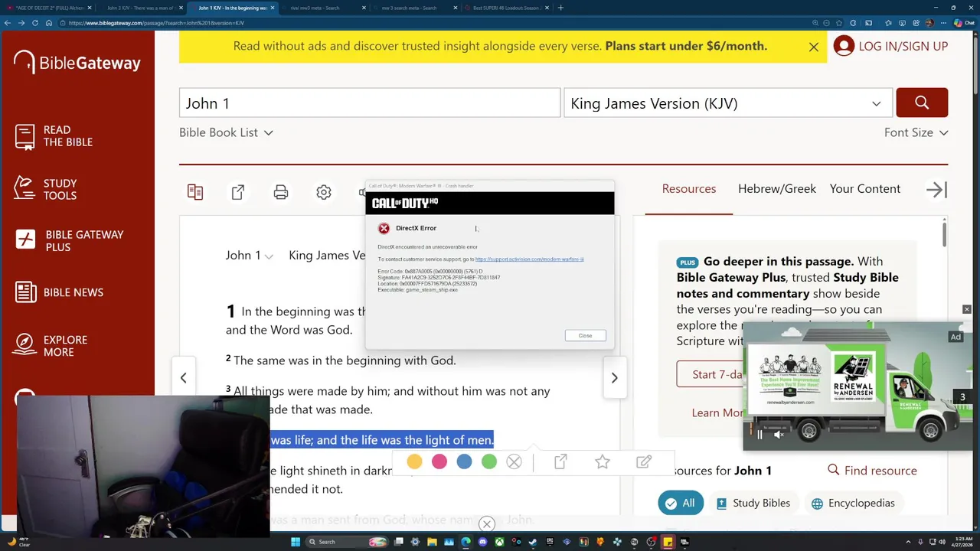Expand the Bible Book List dropdown
The width and height of the screenshot is (980, 551).
[226, 132]
